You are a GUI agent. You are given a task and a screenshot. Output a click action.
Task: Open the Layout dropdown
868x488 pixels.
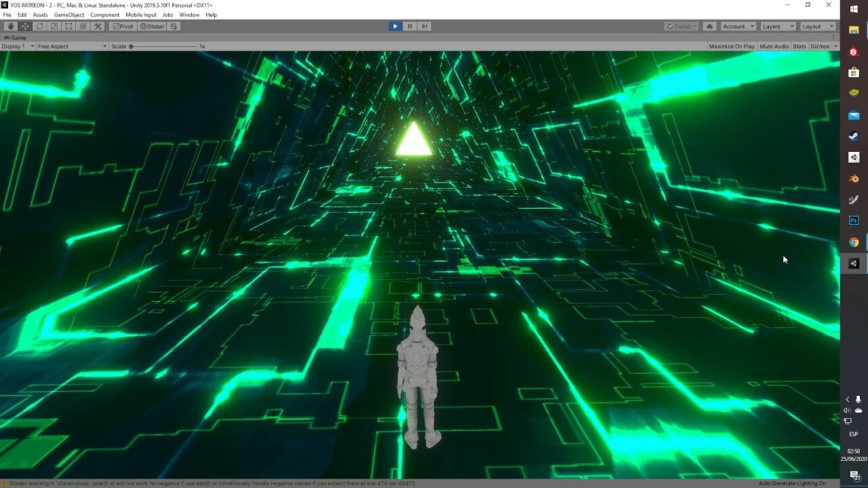point(818,26)
